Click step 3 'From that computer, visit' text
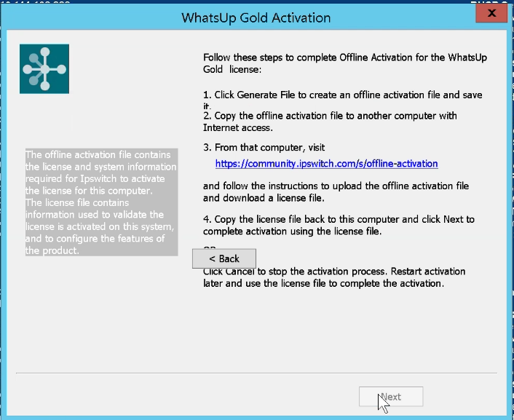The image size is (514, 420). pos(264,148)
